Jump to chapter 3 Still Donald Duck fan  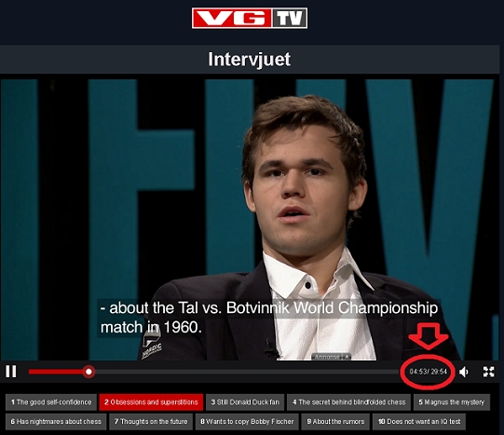click(245, 402)
